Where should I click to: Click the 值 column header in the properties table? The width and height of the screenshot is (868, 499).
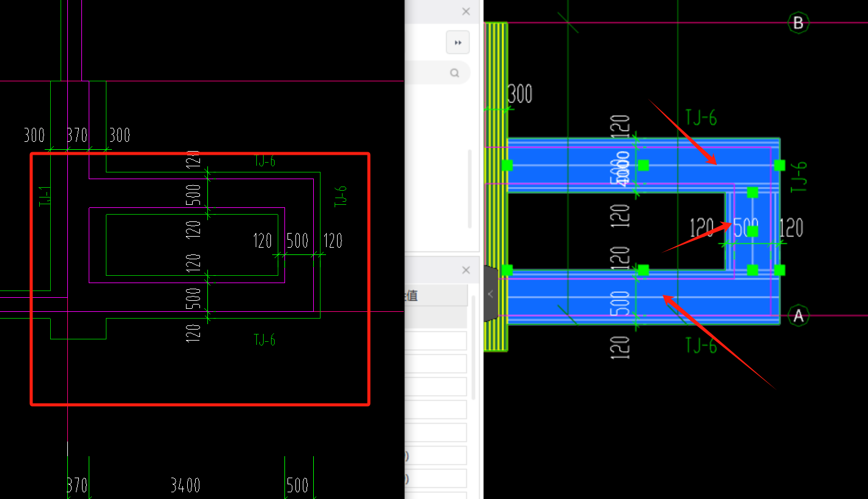(x=436, y=296)
